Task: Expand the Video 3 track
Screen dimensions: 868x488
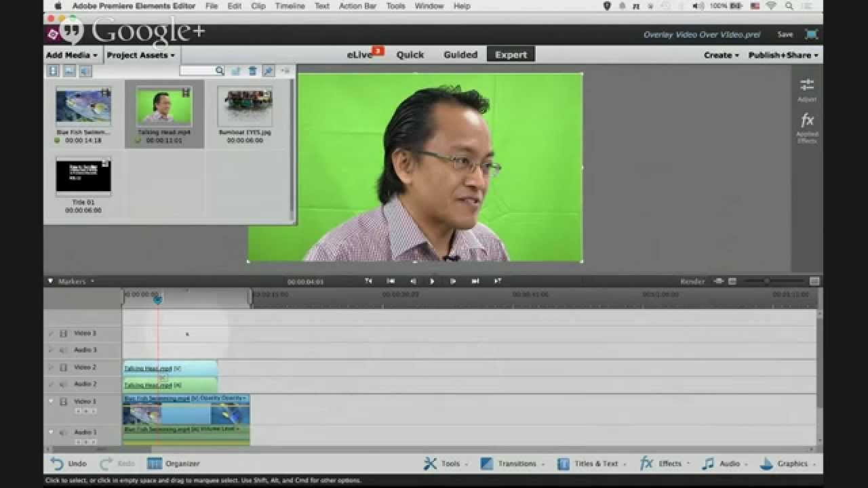Action: click(x=50, y=333)
